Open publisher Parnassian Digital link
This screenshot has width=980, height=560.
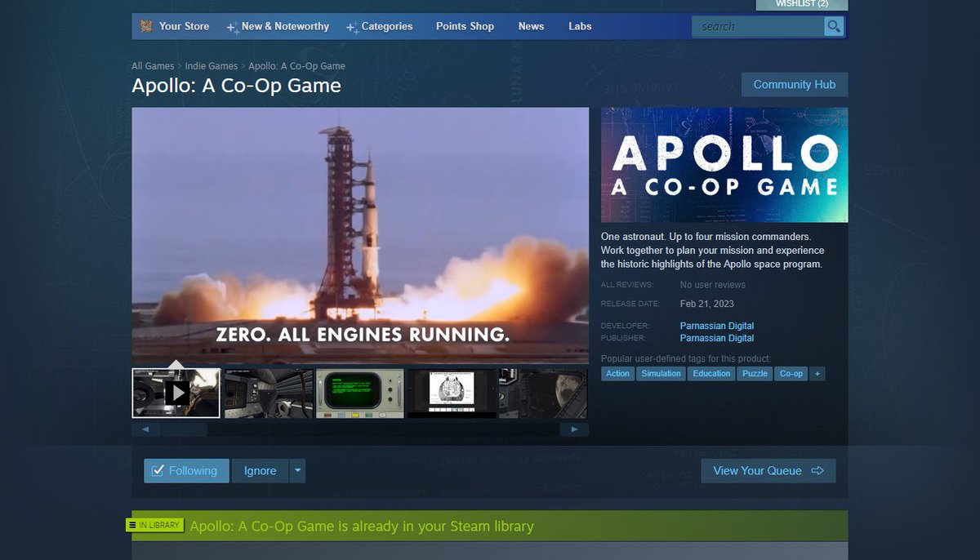pyautogui.click(x=717, y=338)
